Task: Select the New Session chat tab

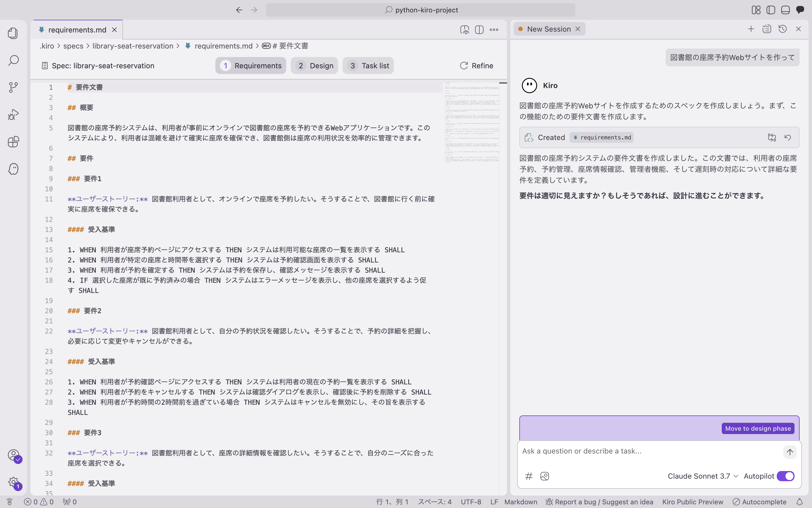Action: [x=549, y=29]
